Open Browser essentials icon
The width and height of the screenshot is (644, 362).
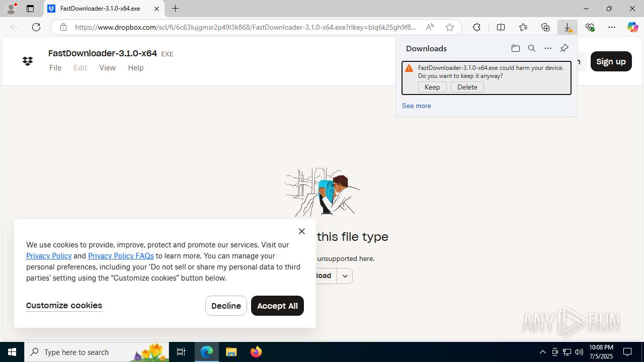click(x=590, y=27)
